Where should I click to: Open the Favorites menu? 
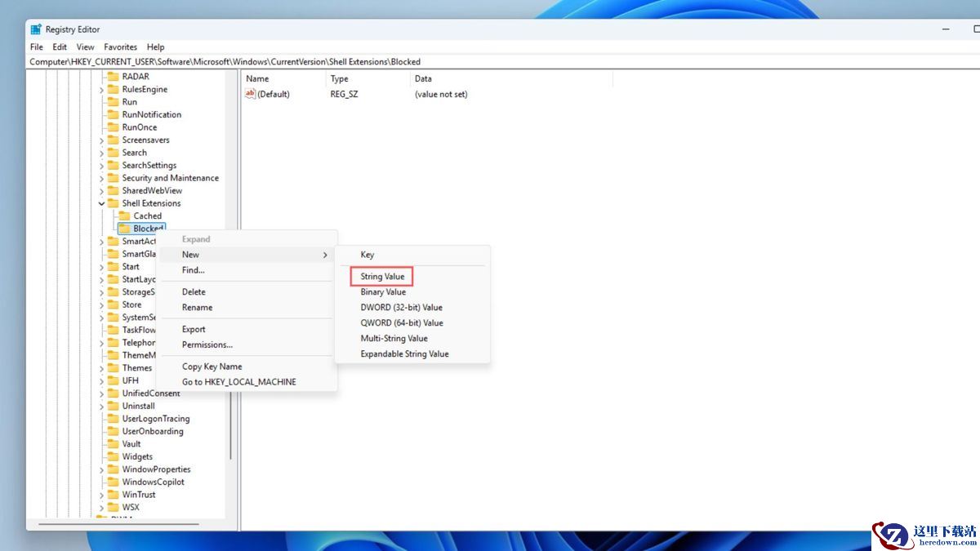(x=120, y=47)
